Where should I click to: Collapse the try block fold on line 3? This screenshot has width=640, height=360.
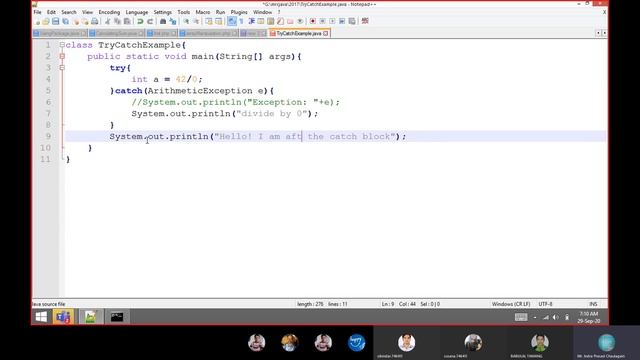coord(62,68)
